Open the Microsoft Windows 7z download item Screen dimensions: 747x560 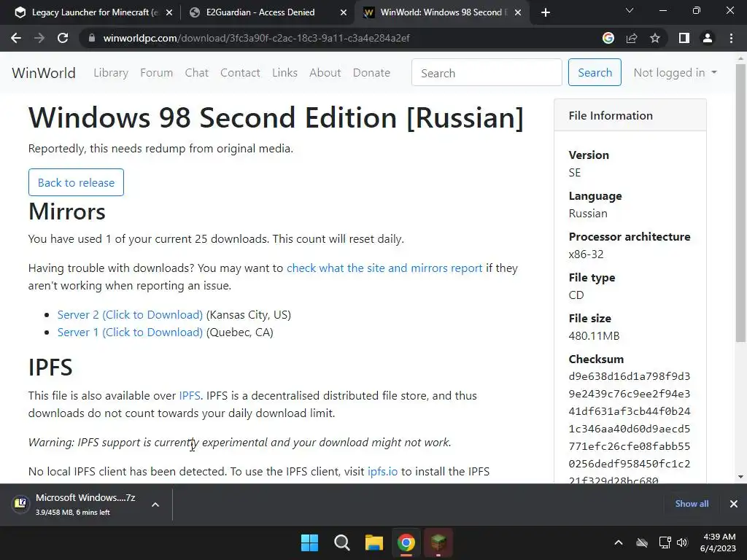tap(86, 505)
